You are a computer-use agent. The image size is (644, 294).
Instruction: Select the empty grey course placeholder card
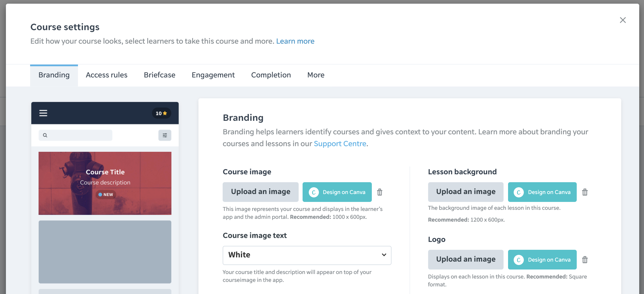coord(105,252)
